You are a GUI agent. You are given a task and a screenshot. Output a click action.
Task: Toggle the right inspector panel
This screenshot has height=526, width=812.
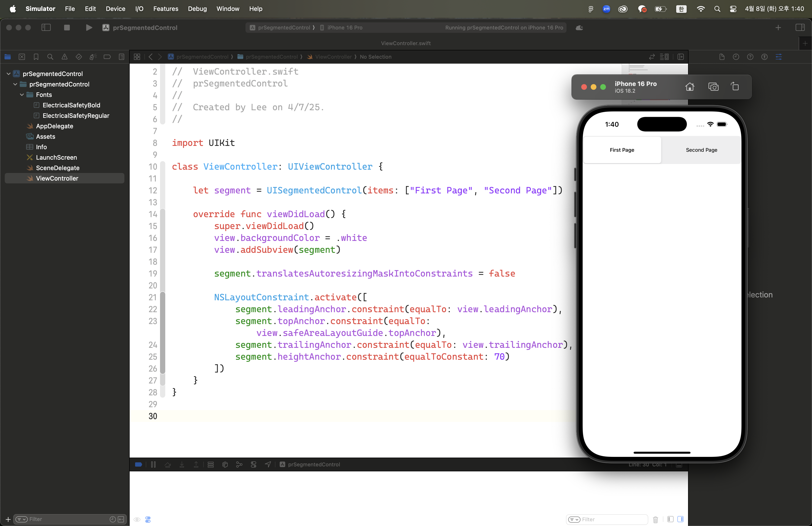pos(800,28)
